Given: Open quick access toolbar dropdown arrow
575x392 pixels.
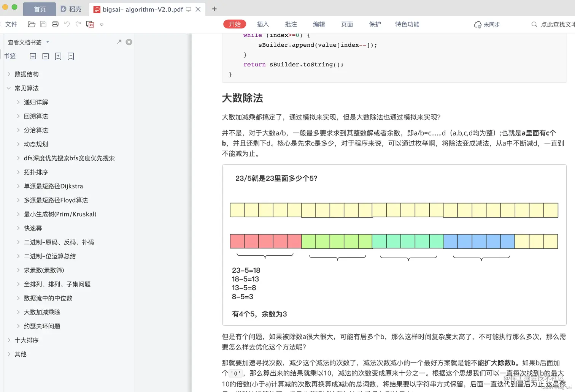Looking at the screenshot, I should click(x=102, y=24).
